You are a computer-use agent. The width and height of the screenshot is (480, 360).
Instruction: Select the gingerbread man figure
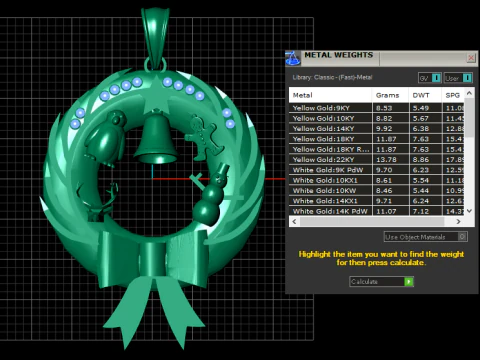[x=205, y=137]
